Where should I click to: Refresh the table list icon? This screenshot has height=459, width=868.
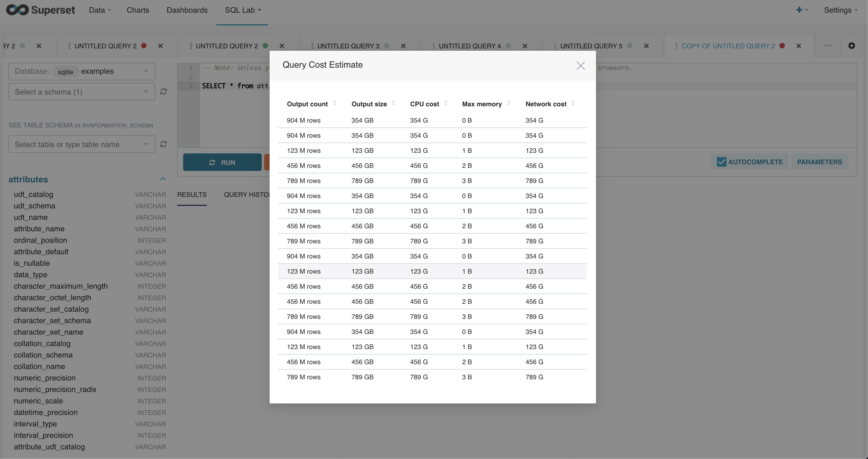pyautogui.click(x=164, y=144)
